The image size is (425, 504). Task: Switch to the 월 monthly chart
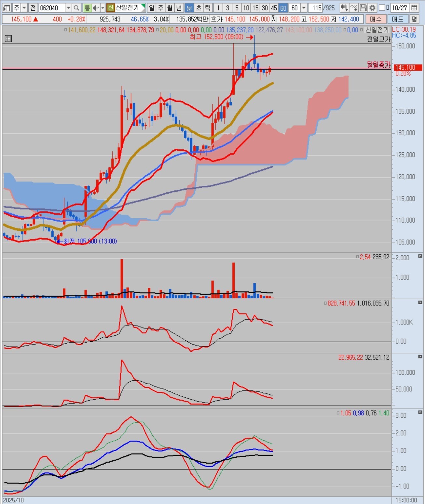coord(170,7)
